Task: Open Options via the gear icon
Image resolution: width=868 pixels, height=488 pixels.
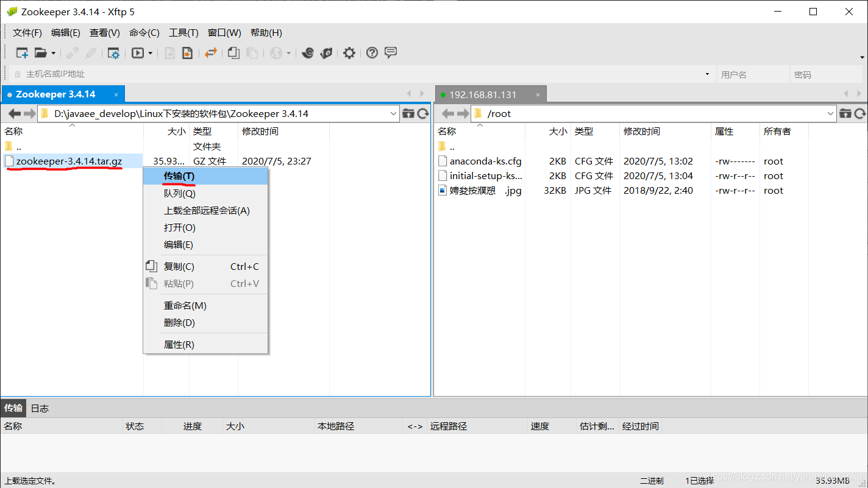Action: [349, 53]
